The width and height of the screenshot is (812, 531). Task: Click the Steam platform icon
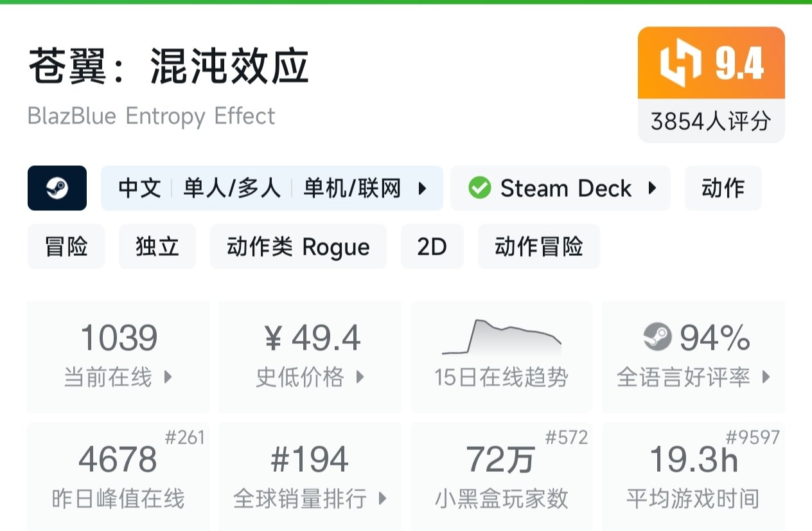click(x=57, y=188)
